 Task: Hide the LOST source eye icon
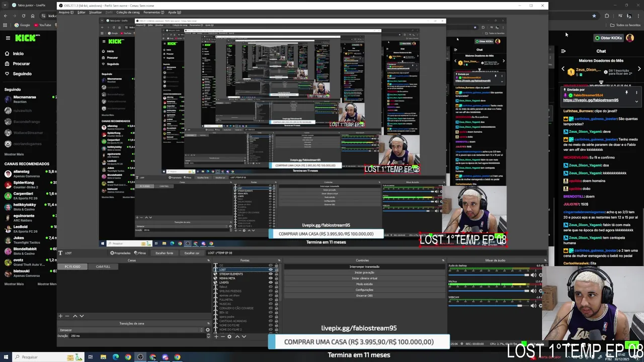click(x=270, y=270)
